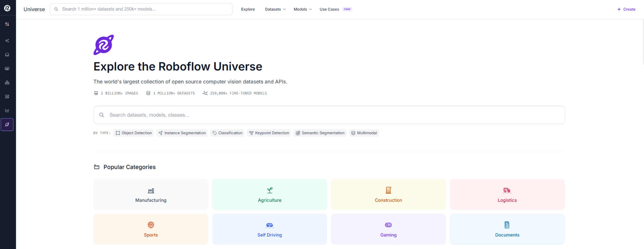644x249 pixels.
Task: Click the Universe title in the header
Action: (x=34, y=9)
